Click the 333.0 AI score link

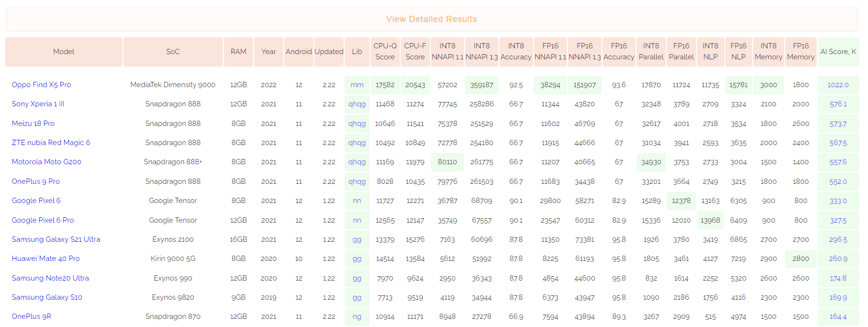838,201
